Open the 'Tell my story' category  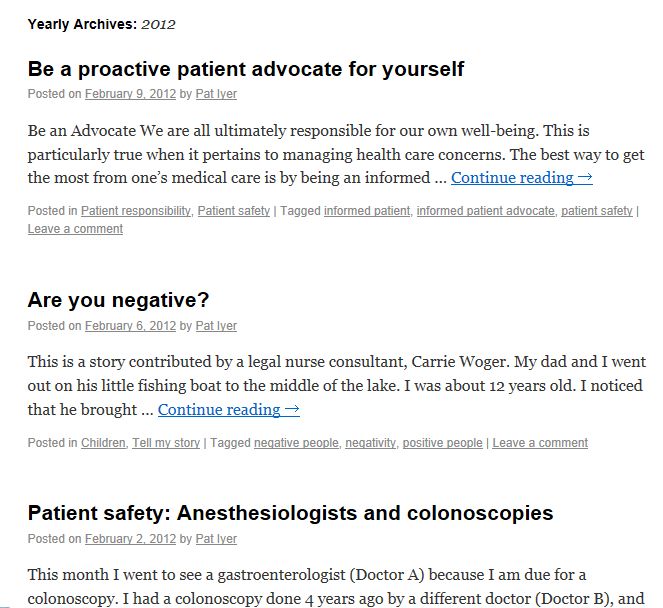[166, 443]
